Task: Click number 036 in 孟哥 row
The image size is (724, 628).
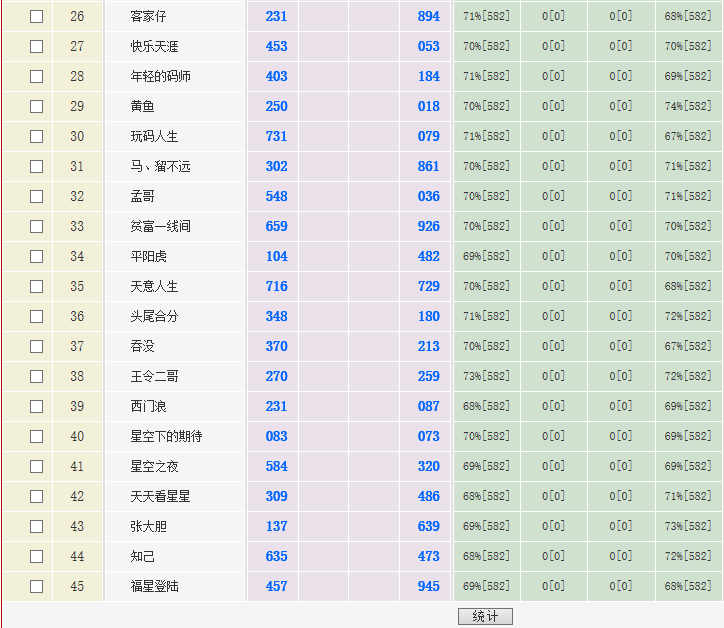Action: point(428,197)
